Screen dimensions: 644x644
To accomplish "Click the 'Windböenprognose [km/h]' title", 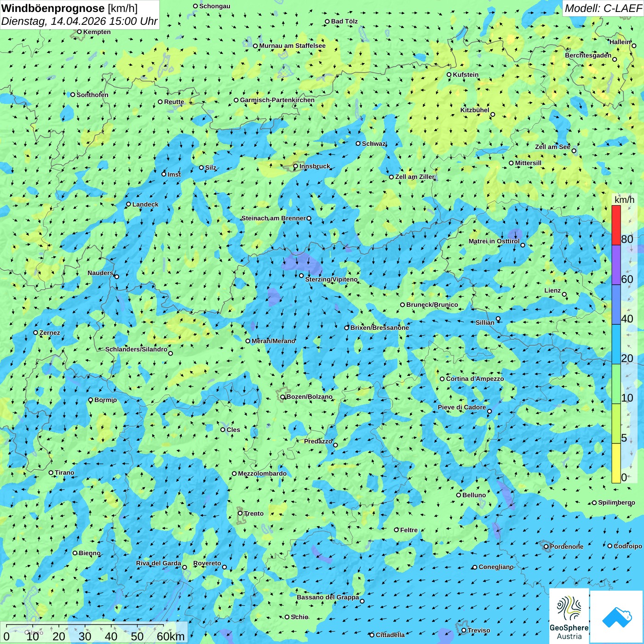I will click(69, 8).
